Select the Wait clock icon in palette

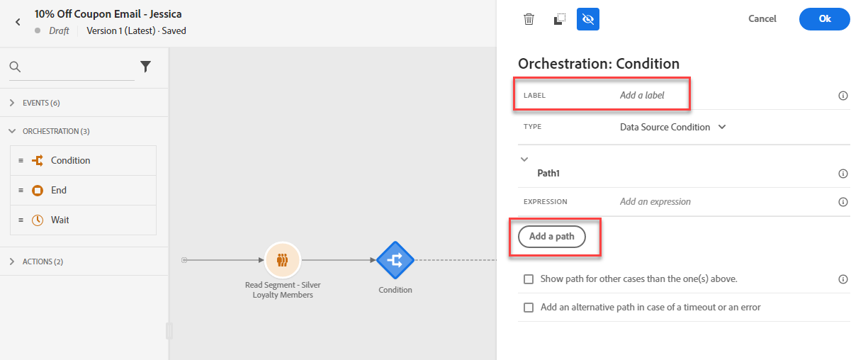tap(38, 220)
